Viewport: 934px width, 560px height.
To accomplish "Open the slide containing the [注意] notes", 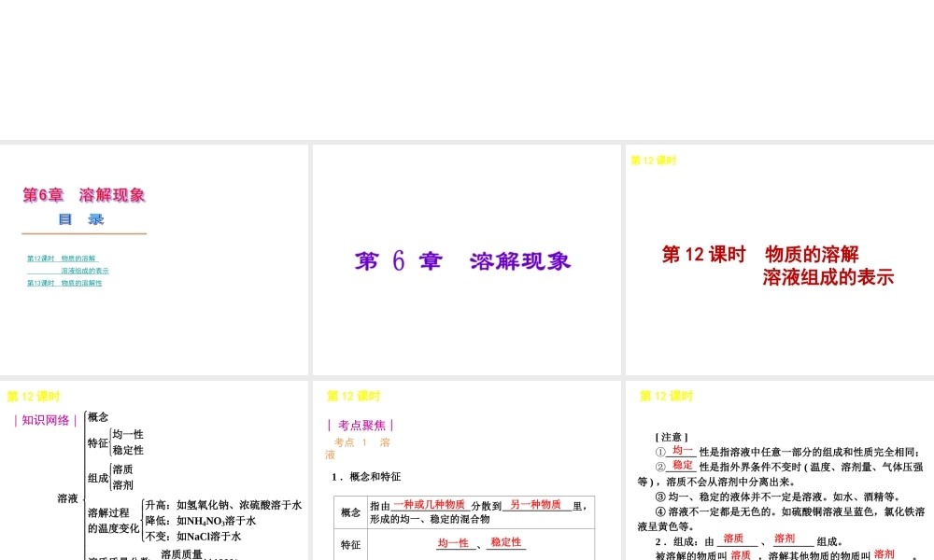I will (x=778, y=471).
